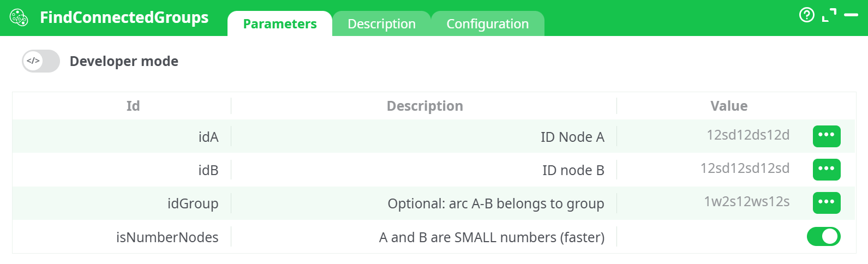
Task: Click the minimize panel dash icon
Action: tap(851, 15)
